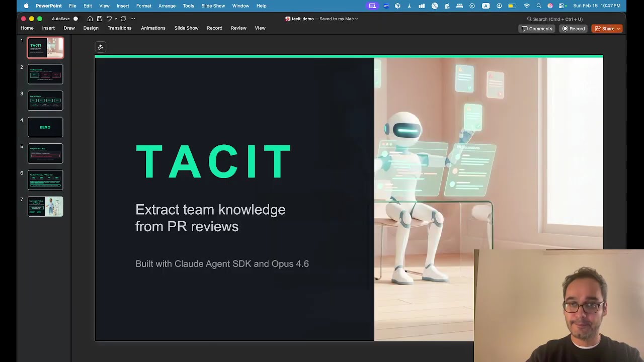The width and height of the screenshot is (644, 362).
Task: Select slide 5 thumbnail
Action: (x=45, y=153)
